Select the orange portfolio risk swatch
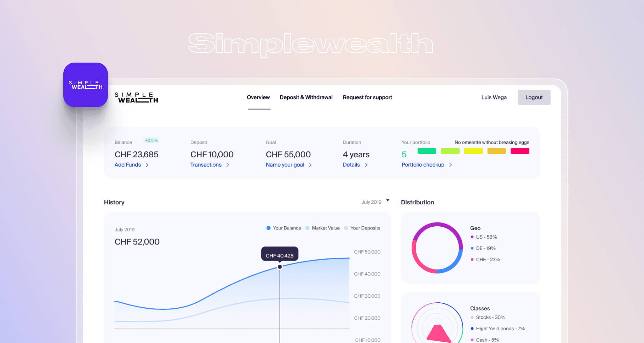The image size is (644, 343). [497, 151]
